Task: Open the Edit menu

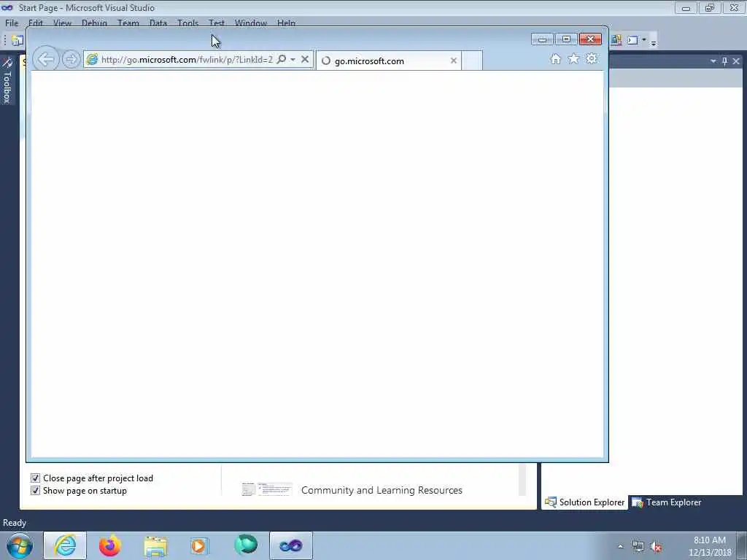Action: coord(35,23)
